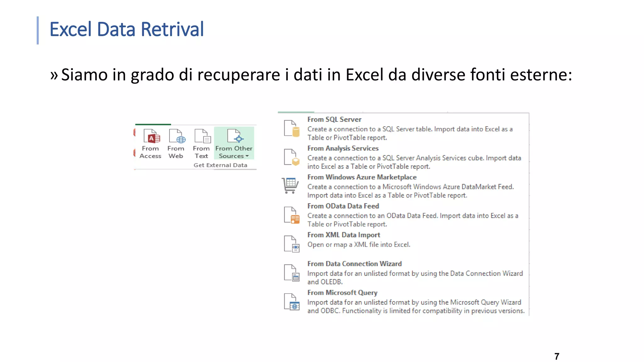This screenshot has width=644, height=362.
Task: Click the Get External Data group label
Action: [220, 165]
